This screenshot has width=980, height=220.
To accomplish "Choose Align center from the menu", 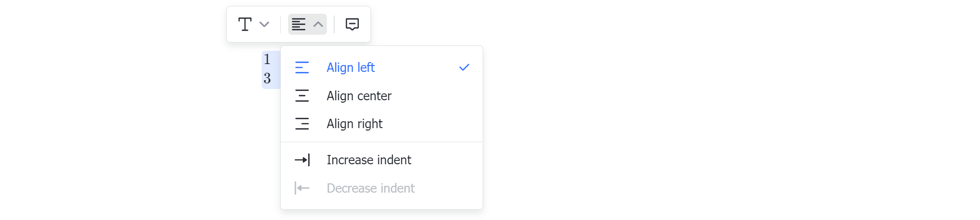I will click(x=382, y=96).
